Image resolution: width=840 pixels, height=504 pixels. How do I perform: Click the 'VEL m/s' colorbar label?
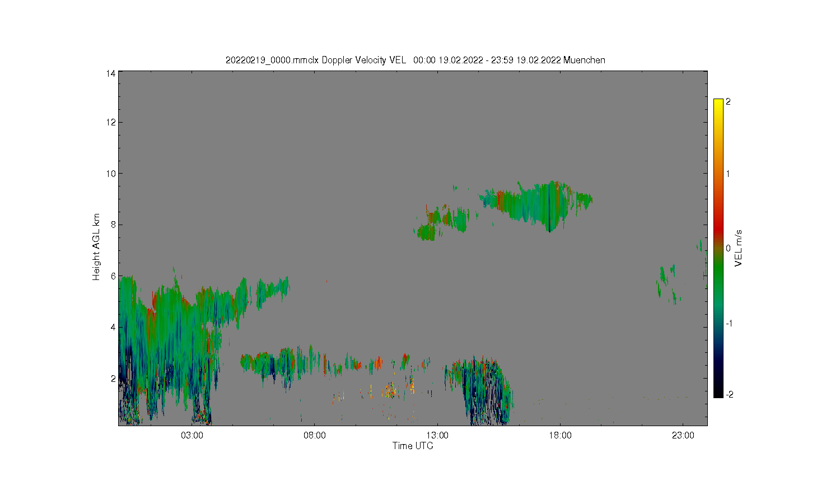[738, 248]
